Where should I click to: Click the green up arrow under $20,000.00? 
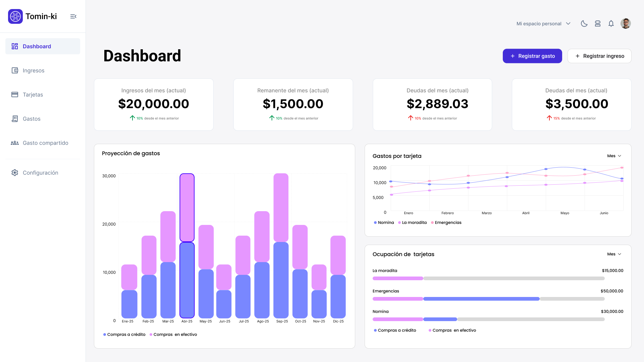coord(132,118)
